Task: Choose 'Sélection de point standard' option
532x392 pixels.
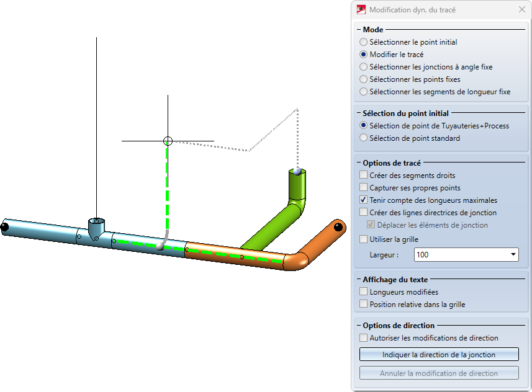Action: click(363, 138)
